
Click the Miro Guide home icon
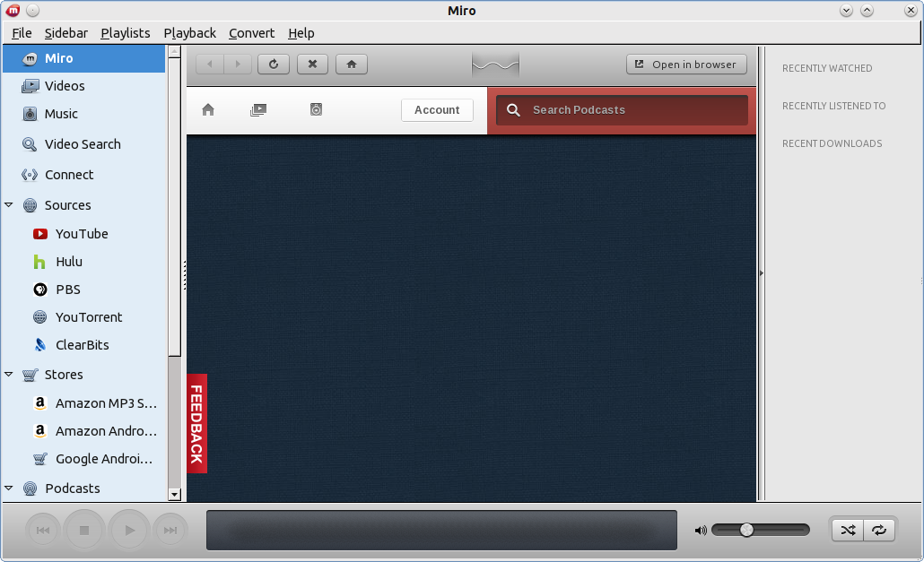[208, 109]
